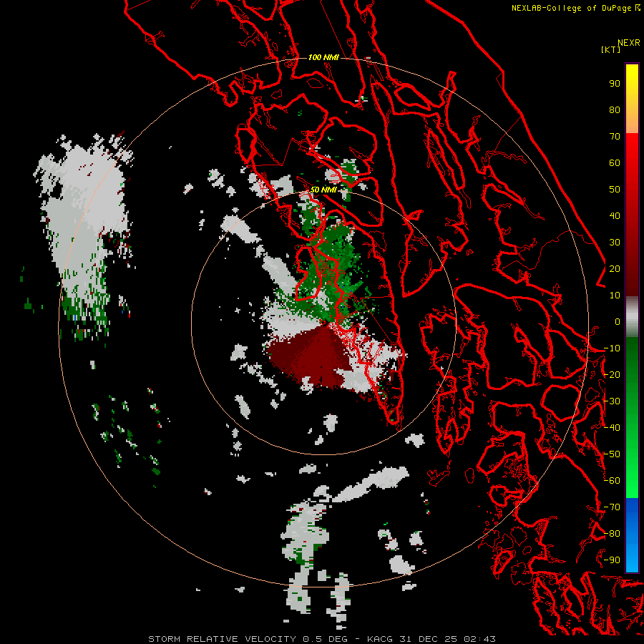The image size is (644, 644).
Task: Click the Storm Relative Velocity caption at bottom
Action: click(322, 639)
